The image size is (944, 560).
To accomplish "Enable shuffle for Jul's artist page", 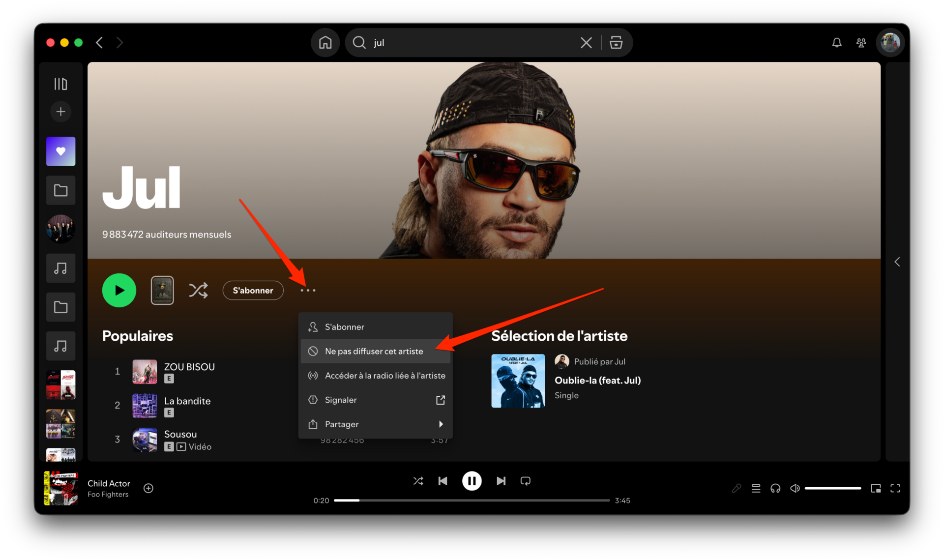I will [198, 291].
